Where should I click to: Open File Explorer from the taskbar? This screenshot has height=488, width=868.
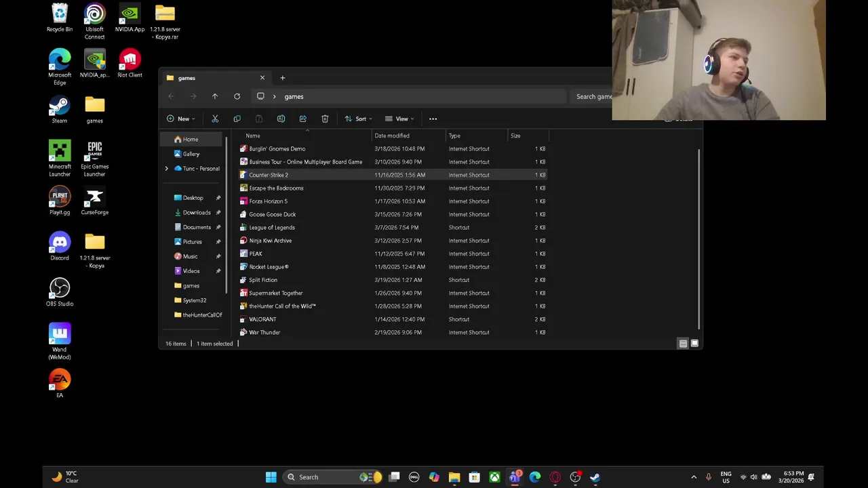[454, 477]
